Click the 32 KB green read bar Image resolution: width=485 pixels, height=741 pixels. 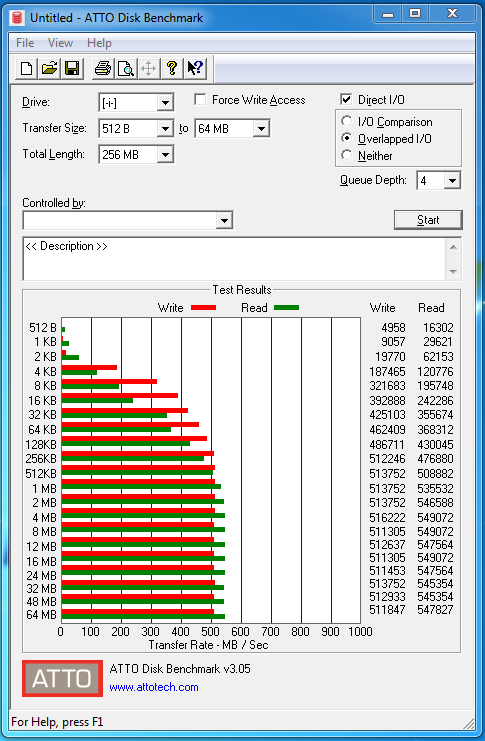(x=114, y=415)
